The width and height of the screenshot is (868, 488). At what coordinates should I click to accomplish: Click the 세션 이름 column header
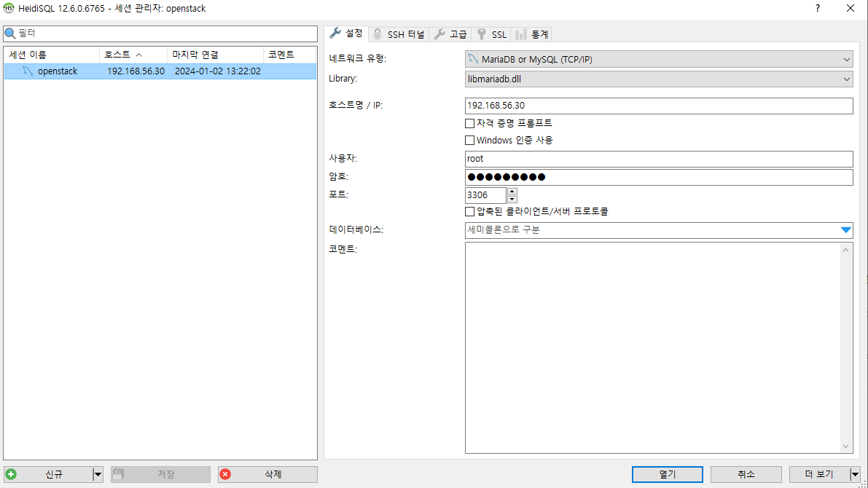point(52,55)
